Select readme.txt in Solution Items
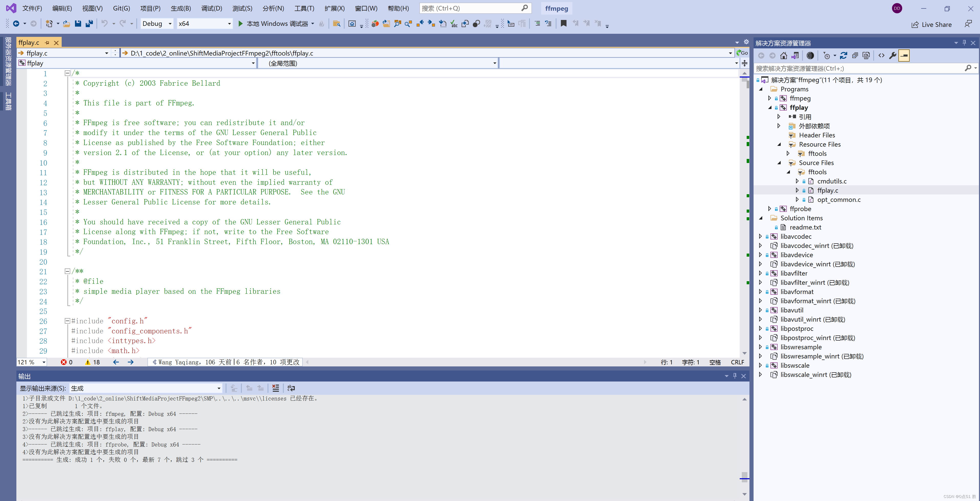 [805, 227]
